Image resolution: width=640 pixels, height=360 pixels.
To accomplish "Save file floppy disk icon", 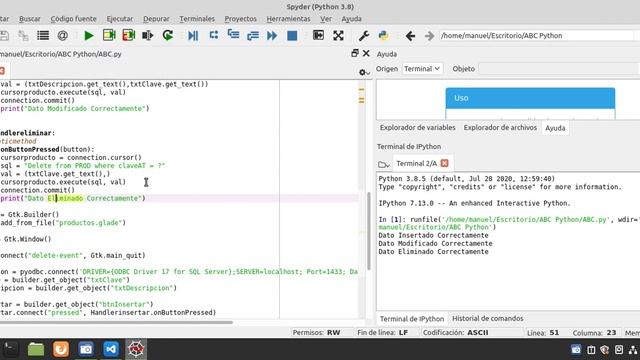I will [4, 36].
